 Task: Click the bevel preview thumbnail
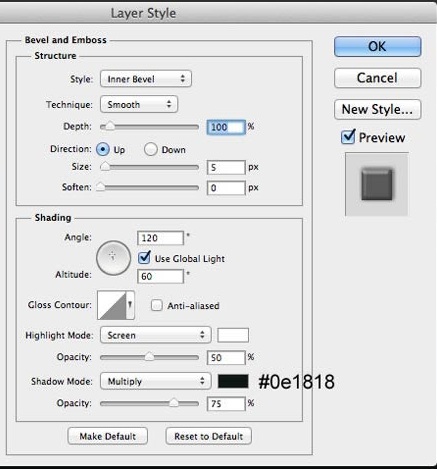coord(377,184)
